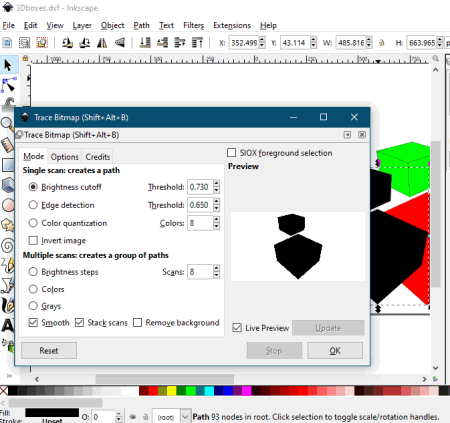Click the Reset button
Screen dimensions: 450x423
tap(49, 351)
